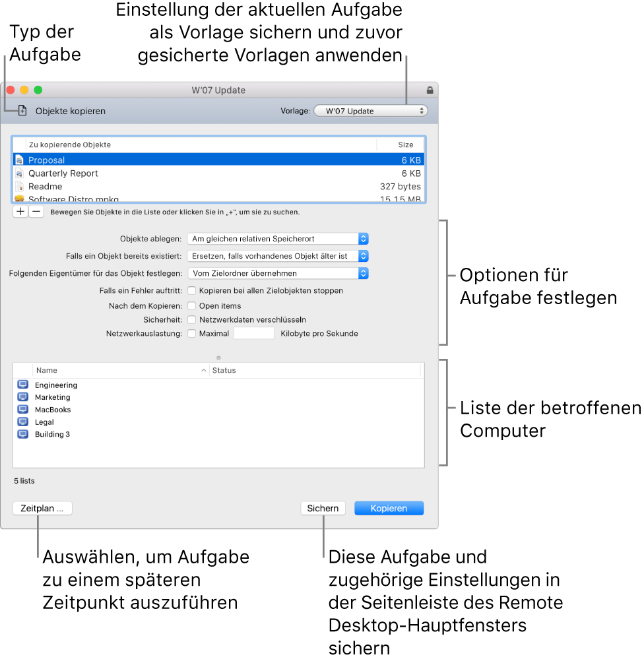The height and width of the screenshot is (663, 644).
Task: Select the Engineering computer list icon
Action: pos(23,384)
